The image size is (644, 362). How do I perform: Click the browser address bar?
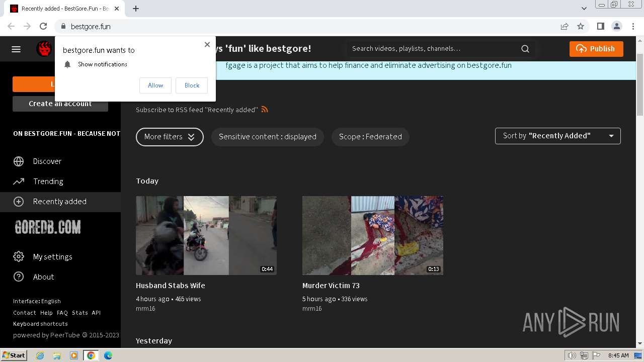pos(312,26)
